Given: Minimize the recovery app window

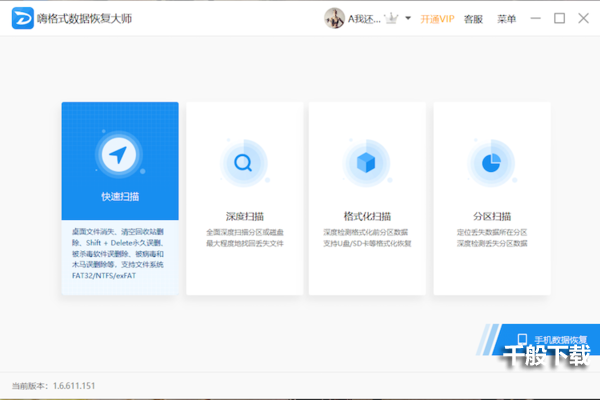Looking at the screenshot, I should [x=536, y=18].
